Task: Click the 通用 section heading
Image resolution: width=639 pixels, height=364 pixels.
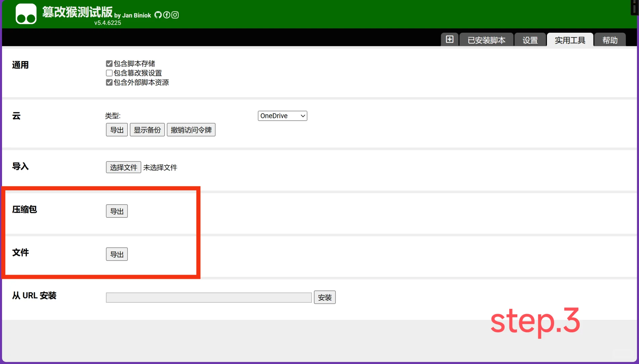Action: [x=20, y=65]
